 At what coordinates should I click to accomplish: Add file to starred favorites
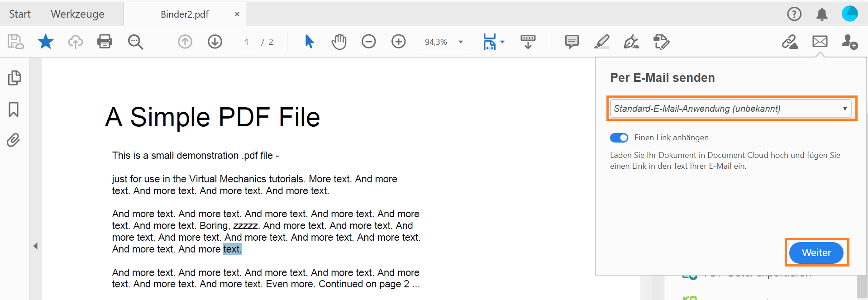45,42
